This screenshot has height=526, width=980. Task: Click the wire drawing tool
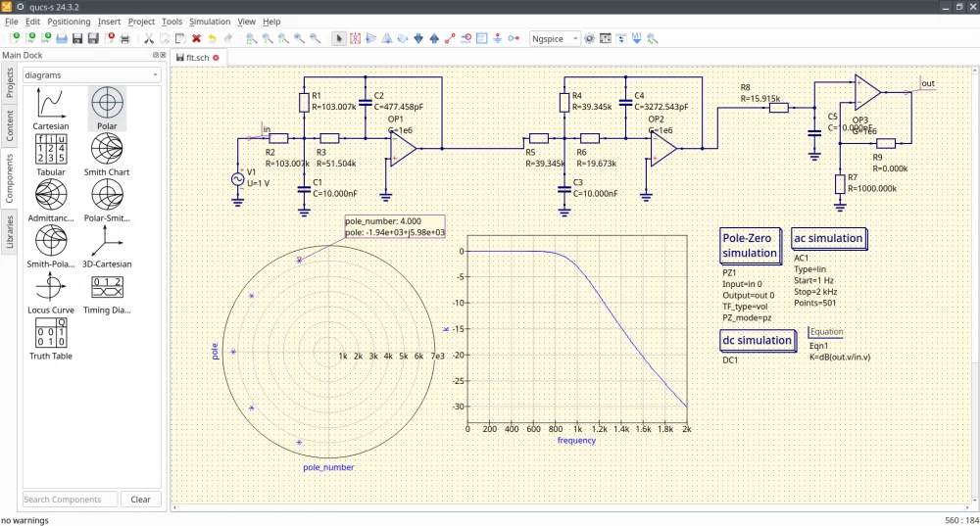pyautogui.click(x=450, y=38)
